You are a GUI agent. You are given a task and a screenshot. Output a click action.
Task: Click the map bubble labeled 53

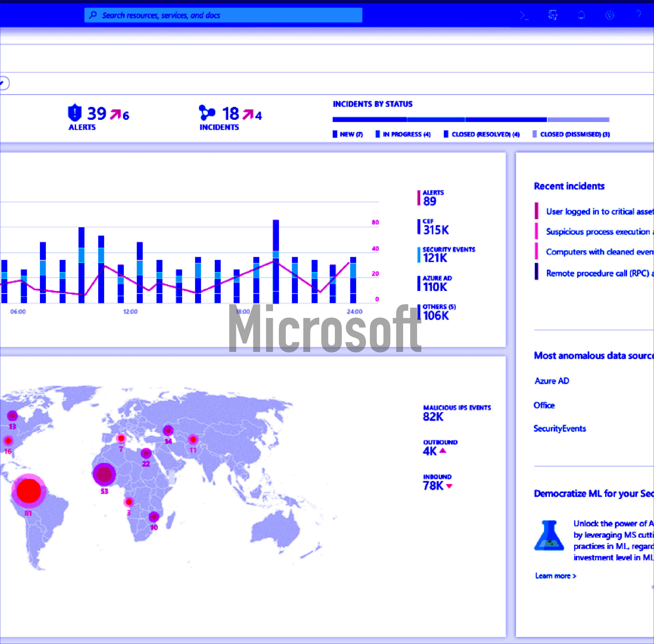(x=104, y=474)
